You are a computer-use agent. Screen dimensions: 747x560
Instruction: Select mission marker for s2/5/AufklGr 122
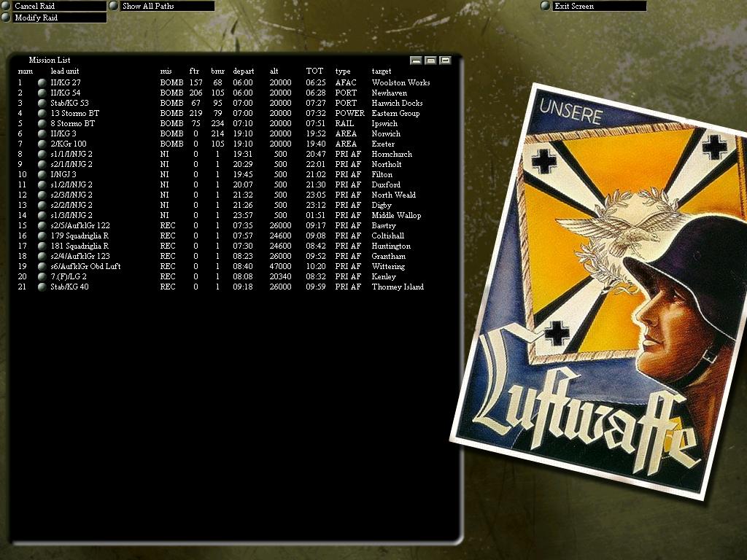tap(42, 226)
